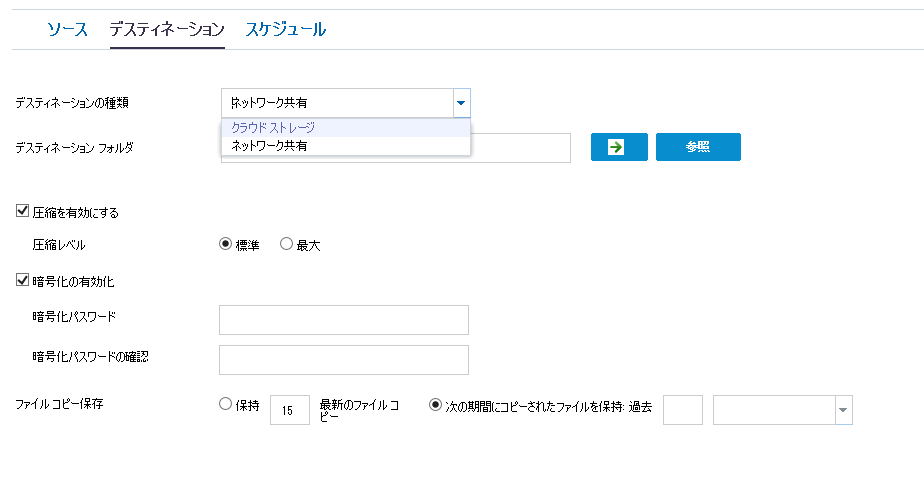Viewport: 924px width, 477px height.
Task: Uncheck 圧縮を有効にする checkbox
Action: (22, 211)
